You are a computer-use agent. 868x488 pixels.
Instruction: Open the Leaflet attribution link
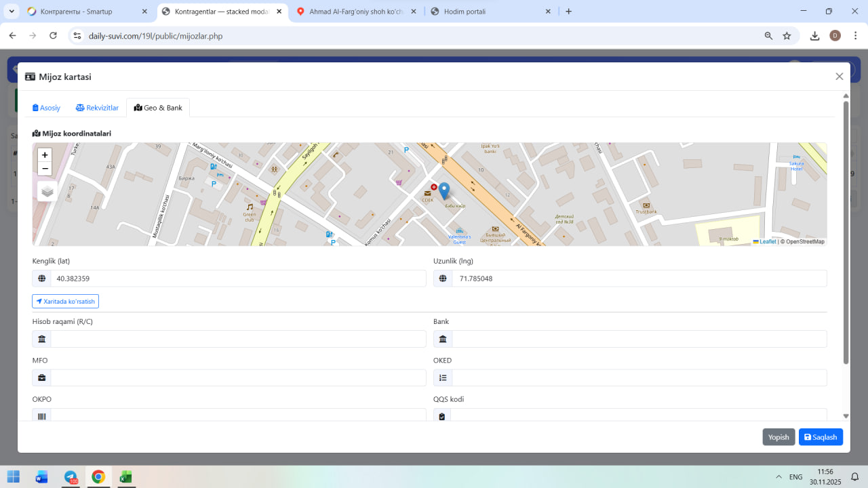tap(767, 242)
